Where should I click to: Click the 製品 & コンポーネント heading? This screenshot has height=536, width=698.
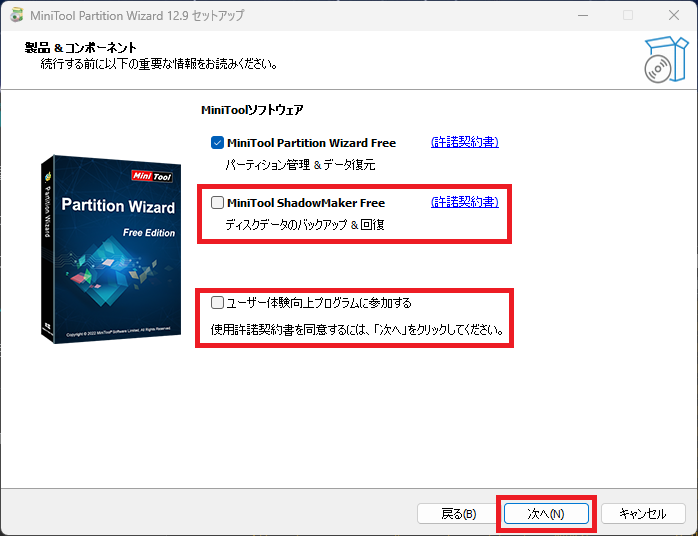point(80,48)
